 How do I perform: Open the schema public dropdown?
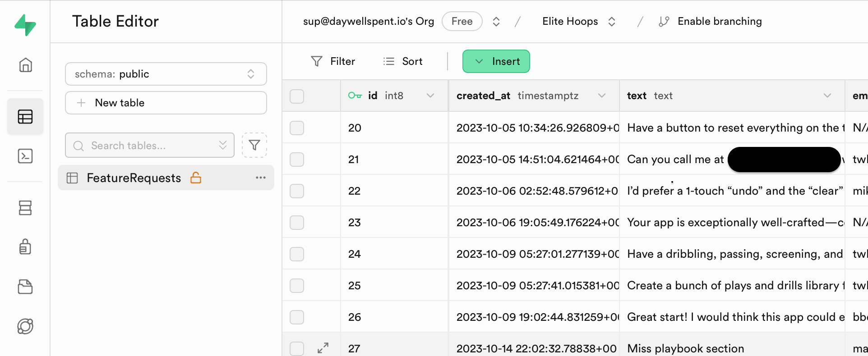click(x=166, y=74)
